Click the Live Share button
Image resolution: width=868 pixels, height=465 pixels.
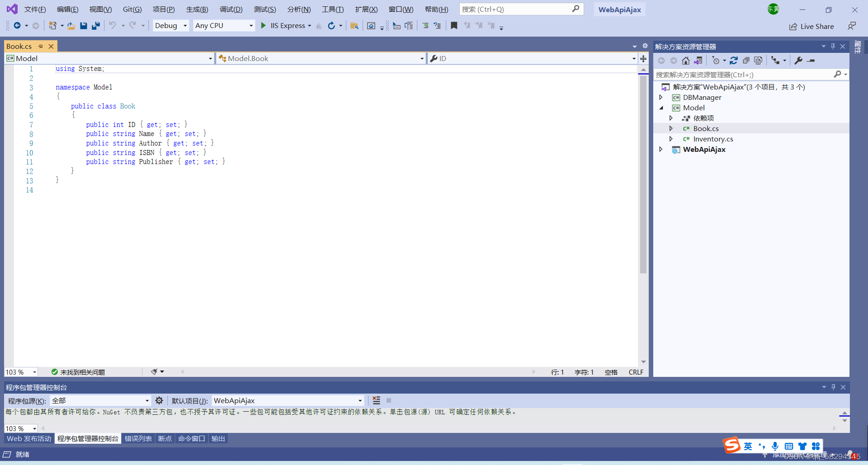pyautogui.click(x=811, y=26)
